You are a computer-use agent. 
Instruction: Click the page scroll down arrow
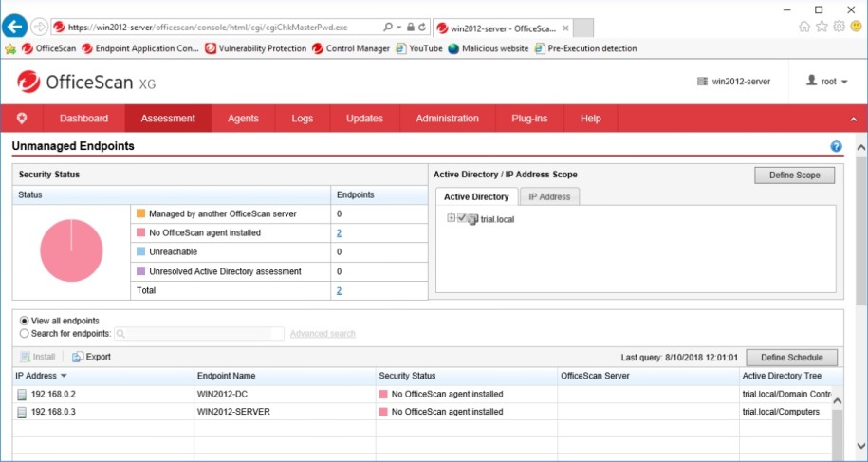pos(860,446)
